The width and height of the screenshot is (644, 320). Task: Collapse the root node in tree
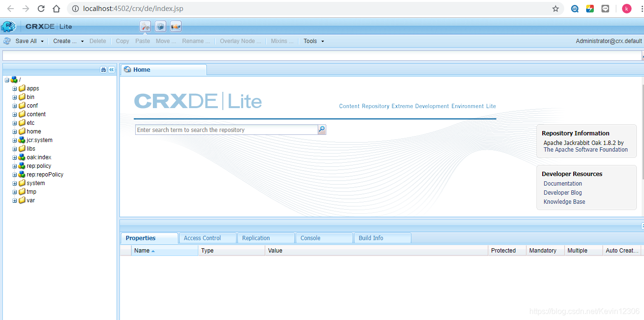(7, 80)
